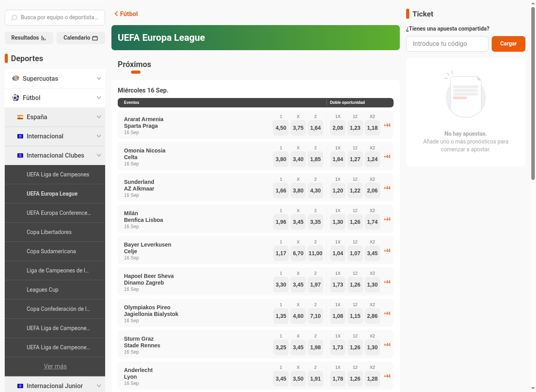Viewport: 536px width, 392px height.
Task: Click the Fútbol soccer ball icon
Action: click(16, 98)
